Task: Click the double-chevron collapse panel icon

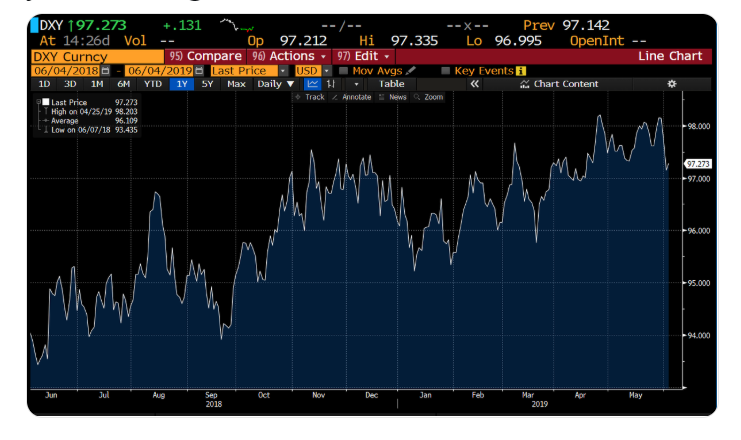Action: pyautogui.click(x=474, y=84)
